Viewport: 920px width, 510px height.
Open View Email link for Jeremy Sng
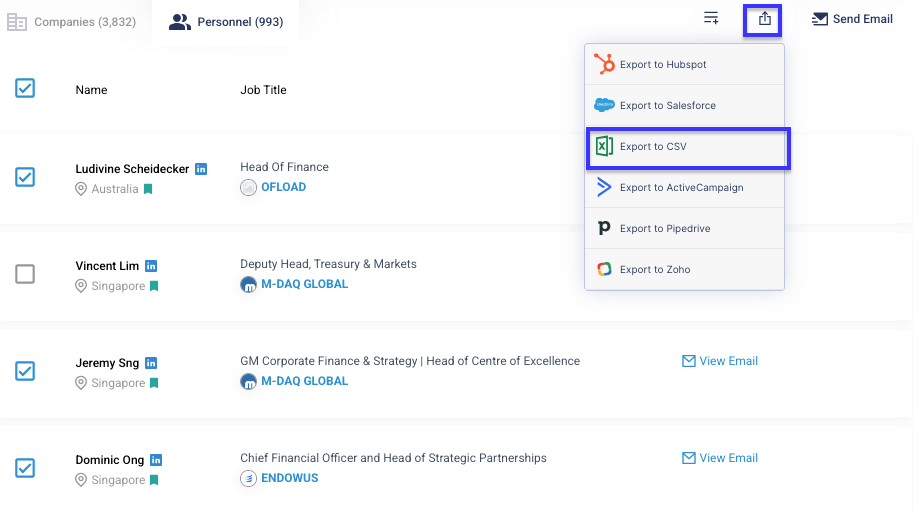click(x=719, y=361)
